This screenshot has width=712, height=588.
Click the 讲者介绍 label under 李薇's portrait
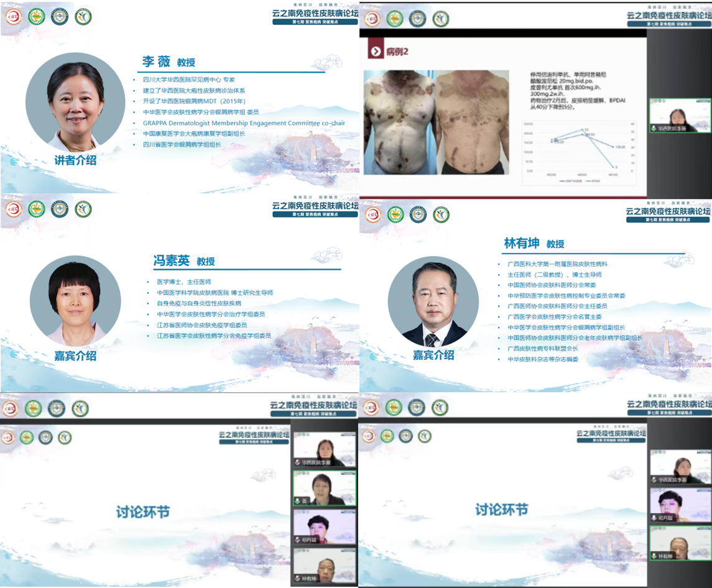[x=75, y=160]
